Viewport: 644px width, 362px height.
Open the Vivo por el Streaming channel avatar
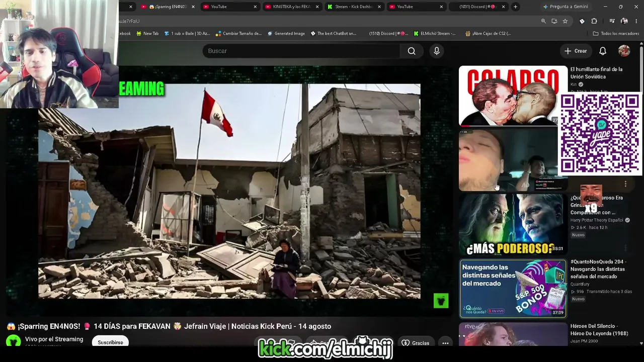(x=14, y=341)
